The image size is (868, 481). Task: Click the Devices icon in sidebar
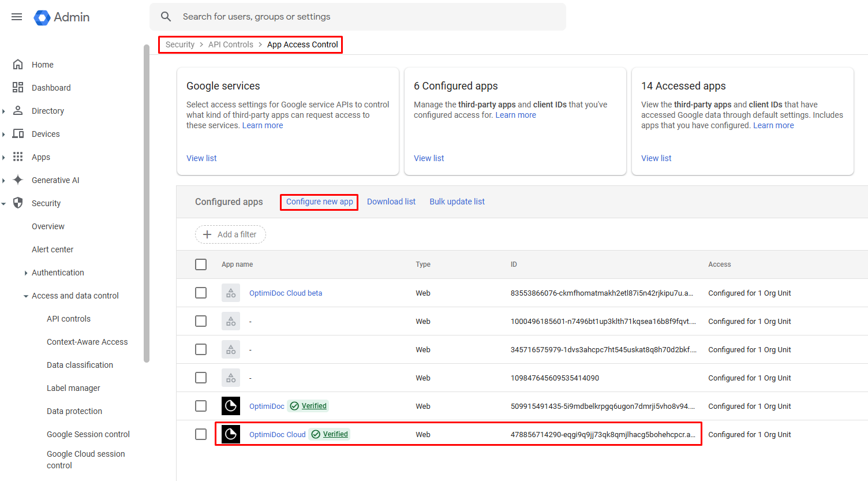point(18,133)
